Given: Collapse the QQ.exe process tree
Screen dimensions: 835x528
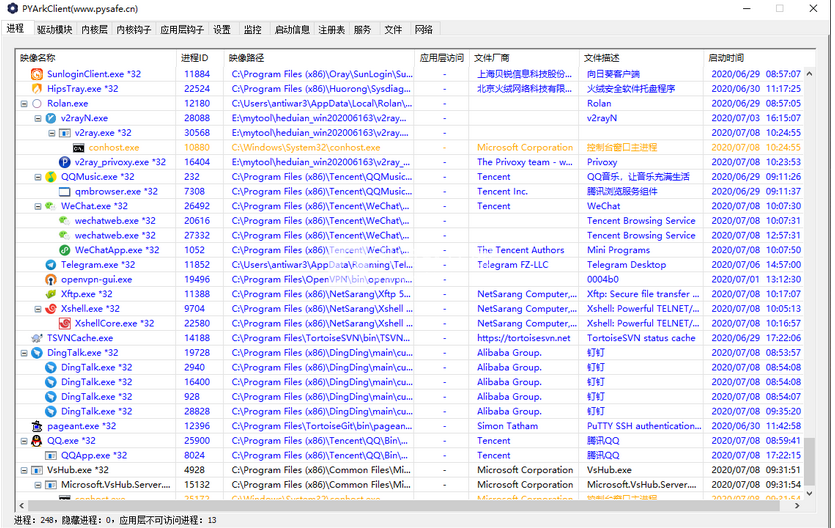Looking at the screenshot, I should (x=24, y=441).
